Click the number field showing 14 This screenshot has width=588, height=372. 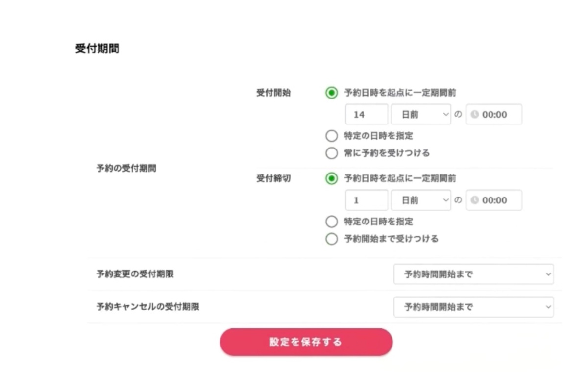[367, 115]
